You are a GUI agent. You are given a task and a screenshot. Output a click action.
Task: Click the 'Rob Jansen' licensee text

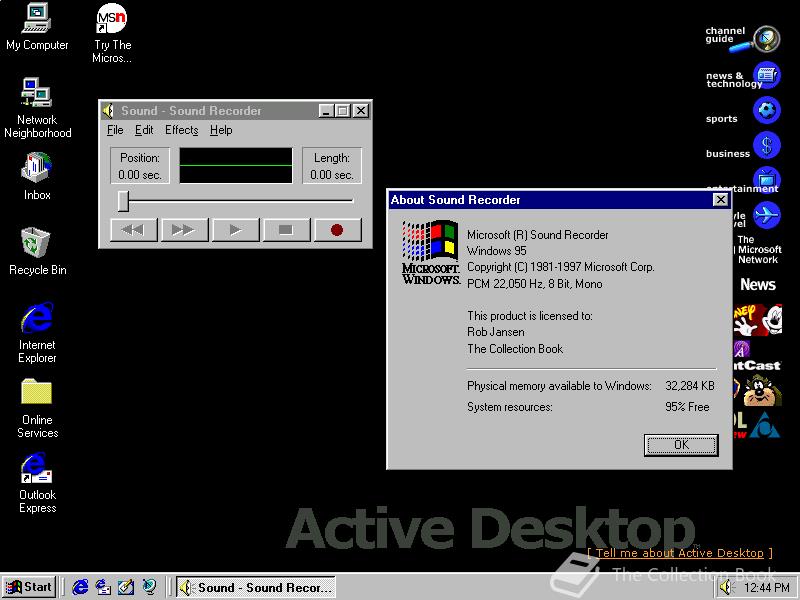(496, 332)
